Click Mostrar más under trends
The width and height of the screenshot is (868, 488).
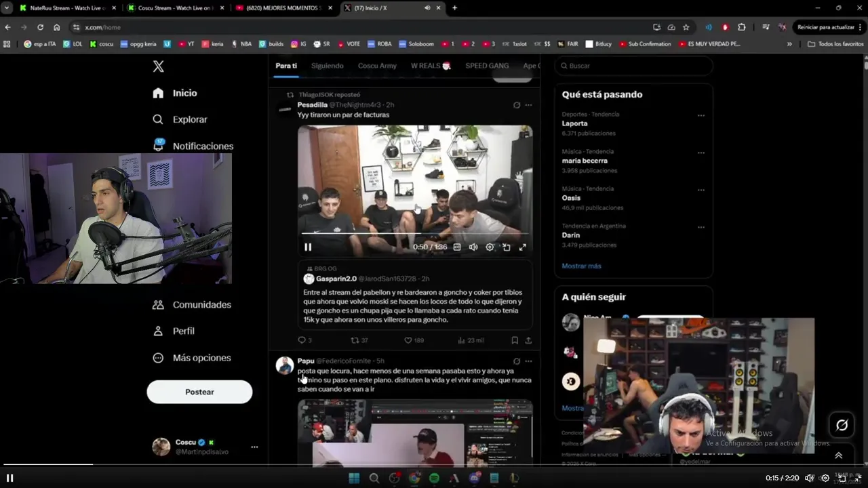tap(581, 266)
